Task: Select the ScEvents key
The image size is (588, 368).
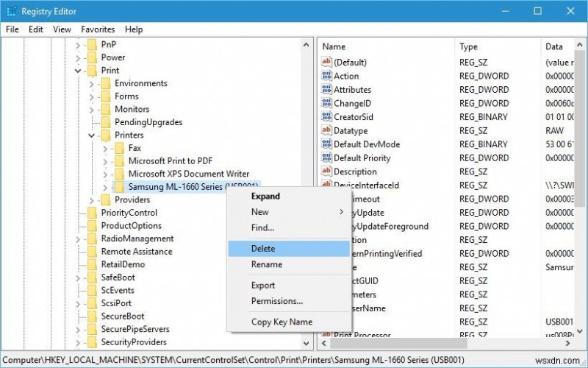Action: click(118, 290)
